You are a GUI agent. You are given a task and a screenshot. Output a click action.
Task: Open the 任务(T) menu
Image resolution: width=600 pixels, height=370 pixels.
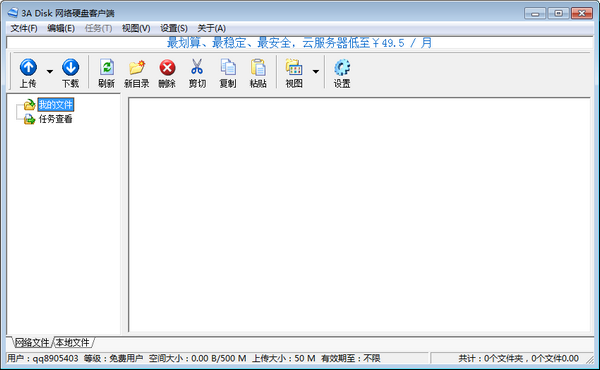pos(98,28)
